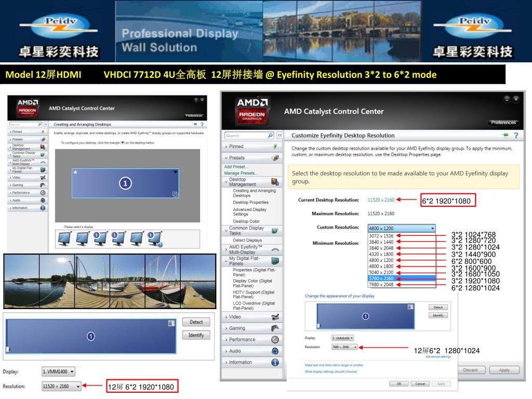Viewport: 532px width, 399px height.
Task: Open Custom Resolution dropdown showing 4800 x 1200
Action: [402, 229]
